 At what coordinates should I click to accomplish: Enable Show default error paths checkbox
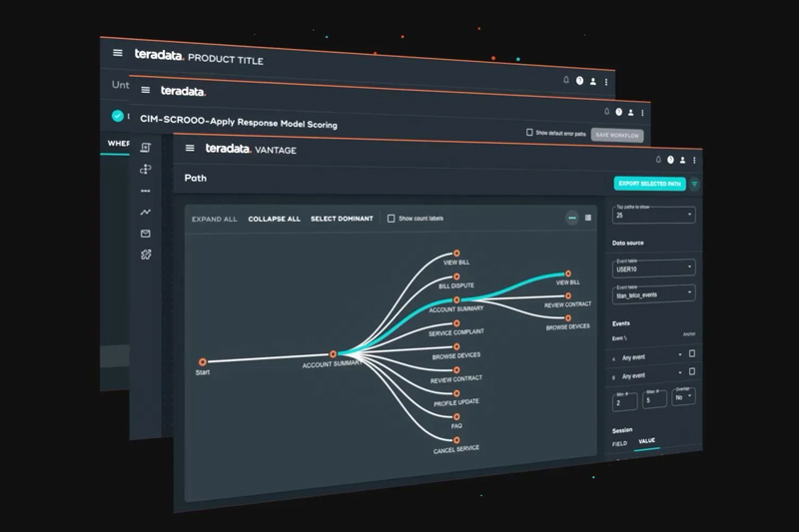pos(529,133)
